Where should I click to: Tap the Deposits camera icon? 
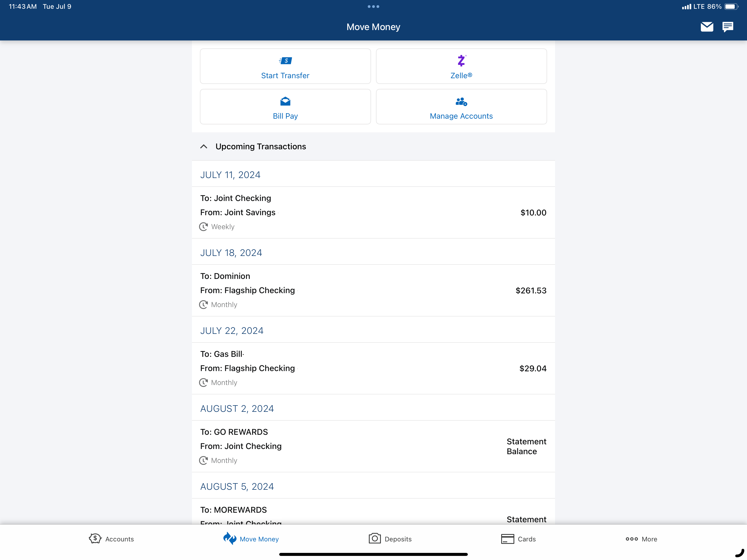coord(375,539)
